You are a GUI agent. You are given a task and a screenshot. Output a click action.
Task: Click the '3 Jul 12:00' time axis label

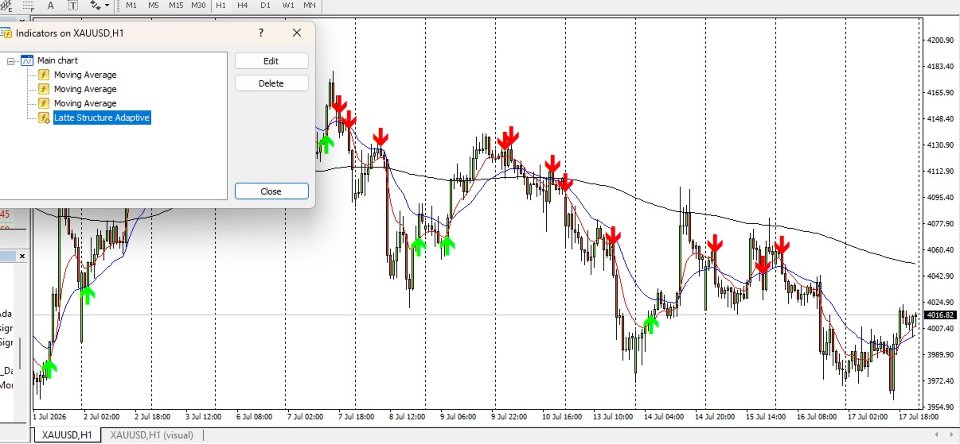[203, 416]
